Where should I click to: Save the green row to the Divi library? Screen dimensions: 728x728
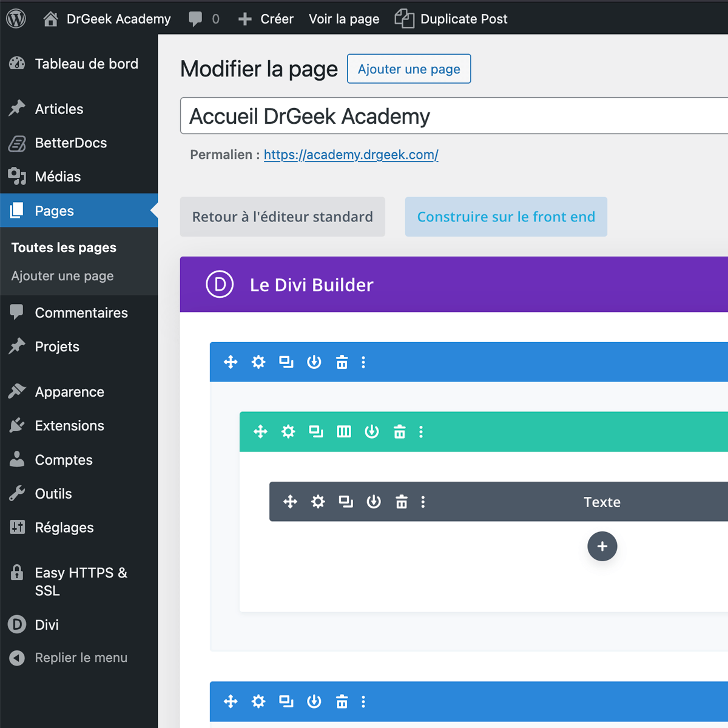click(x=372, y=431)
